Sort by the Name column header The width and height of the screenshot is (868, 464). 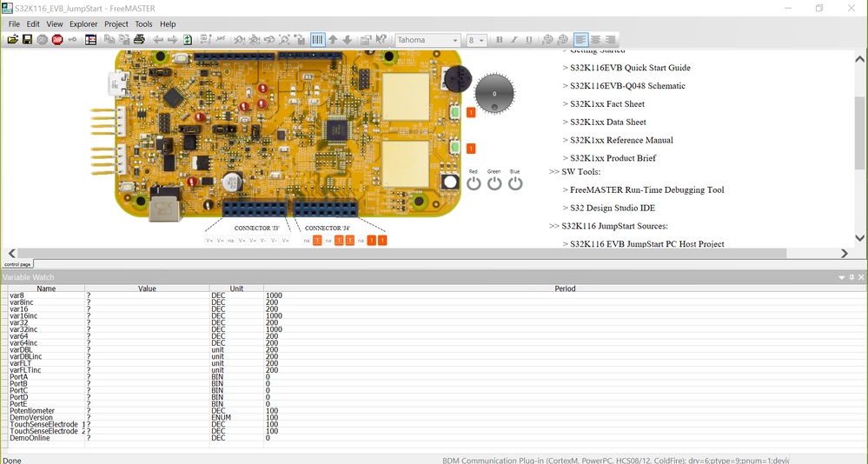pos(46,288)
